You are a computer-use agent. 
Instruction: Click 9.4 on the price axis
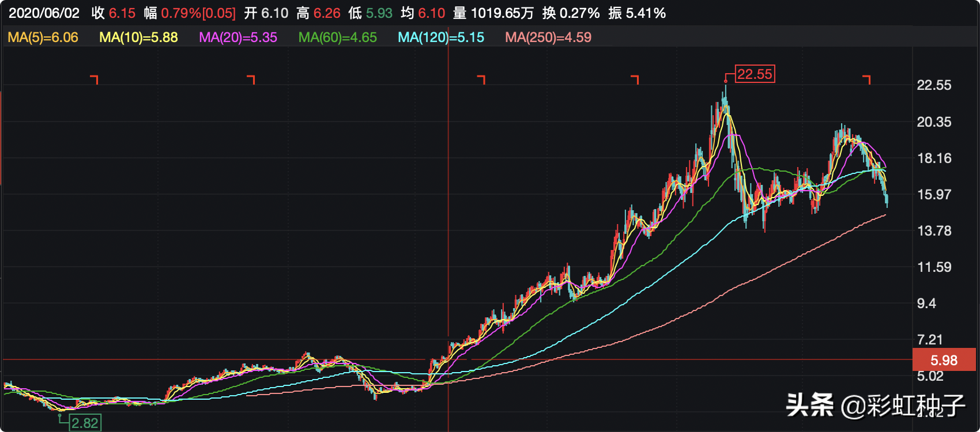(x=926, y=304)
